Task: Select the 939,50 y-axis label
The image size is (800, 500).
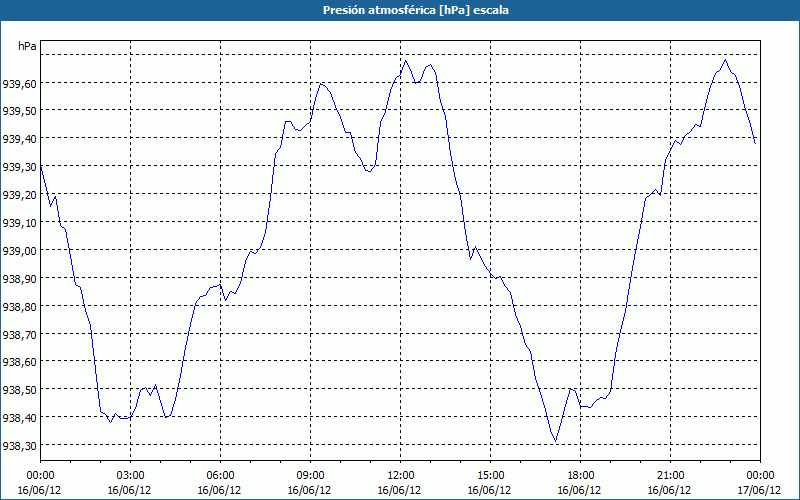Action: 19,110
